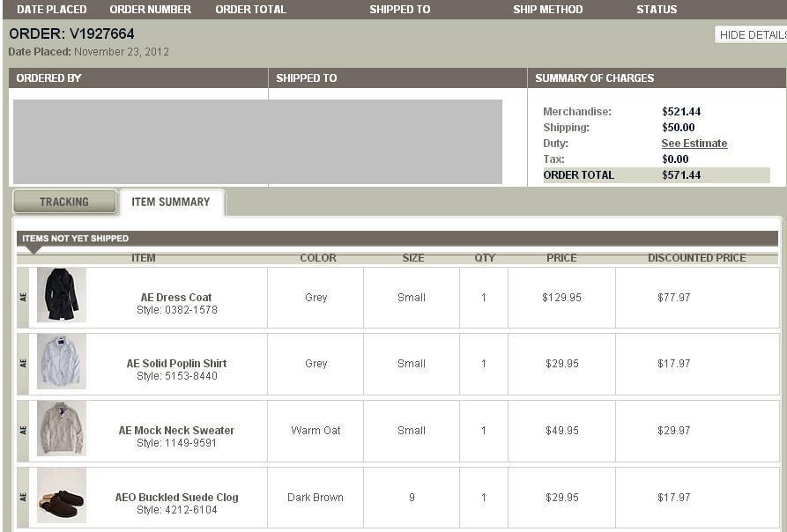This screenshot has height=532, width=787.
Task: Click the Sweater discounted price $29.97
Action: (673, 431)
